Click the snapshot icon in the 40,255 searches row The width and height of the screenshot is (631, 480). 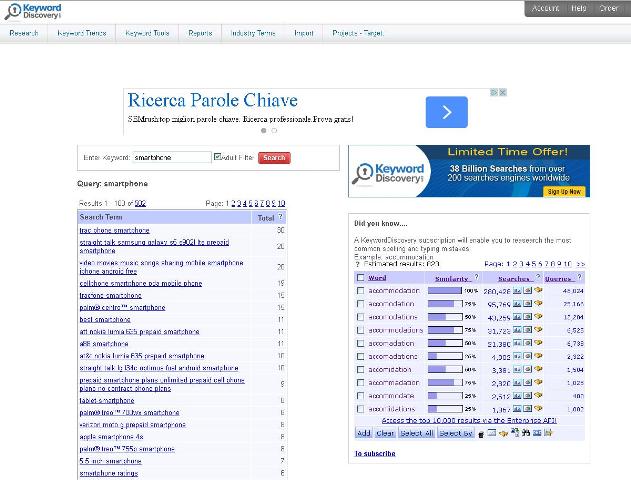point(528,317)
